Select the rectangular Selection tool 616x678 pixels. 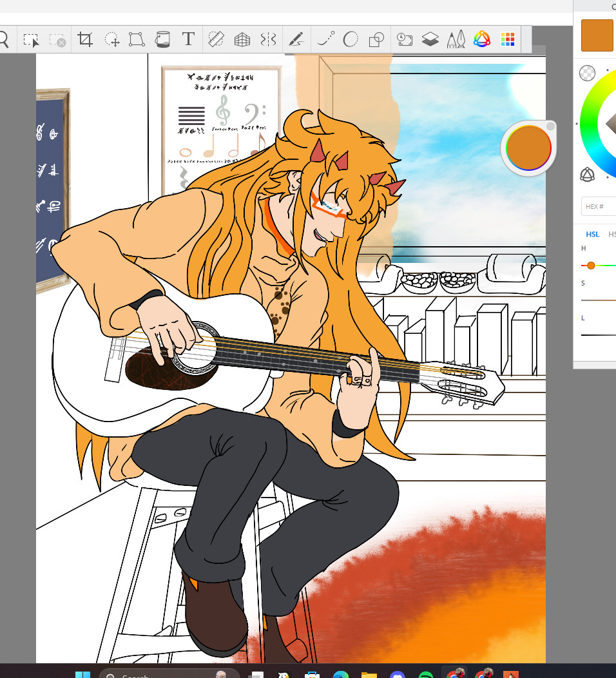point(31,40)
